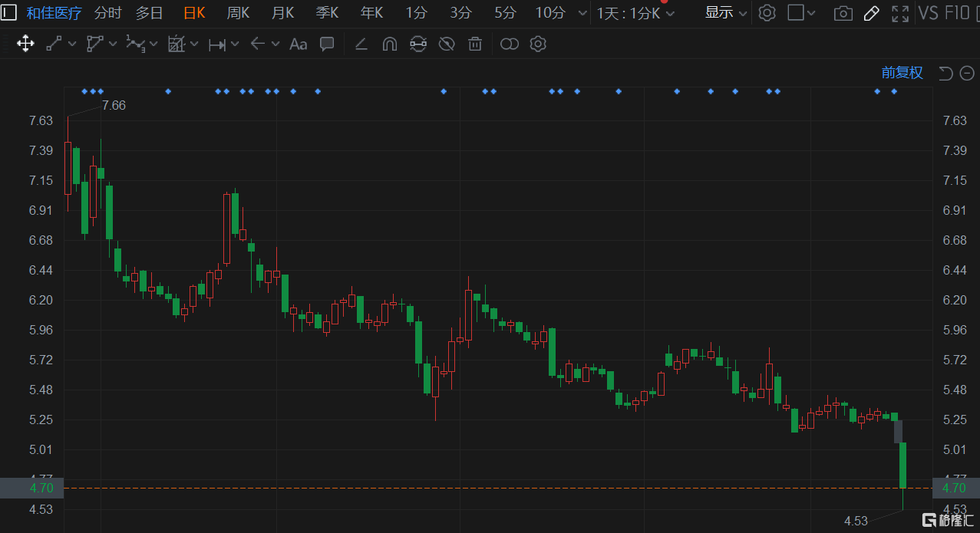
Task: Select the 日K daily candlestick tab
Action: pyautogui.click(x=194, y=13)
